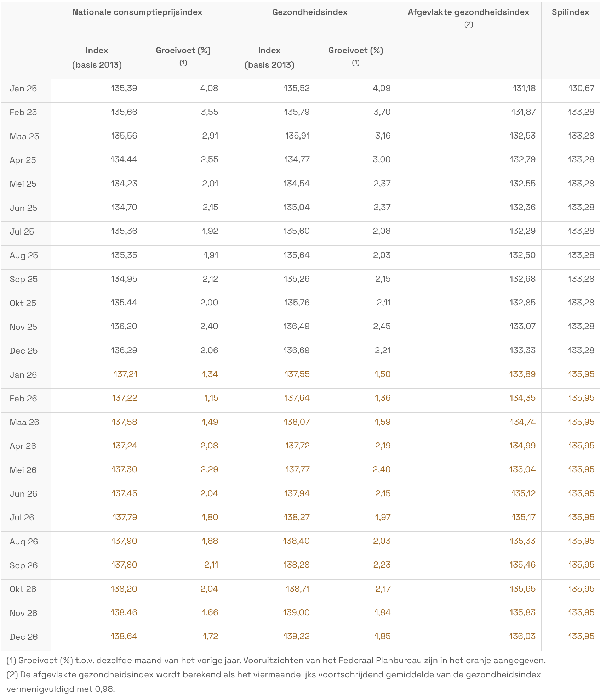Click the Nationale consumptieprijsindex column header
This screenshot has width=606, height=700.
(x=137, y=12)
